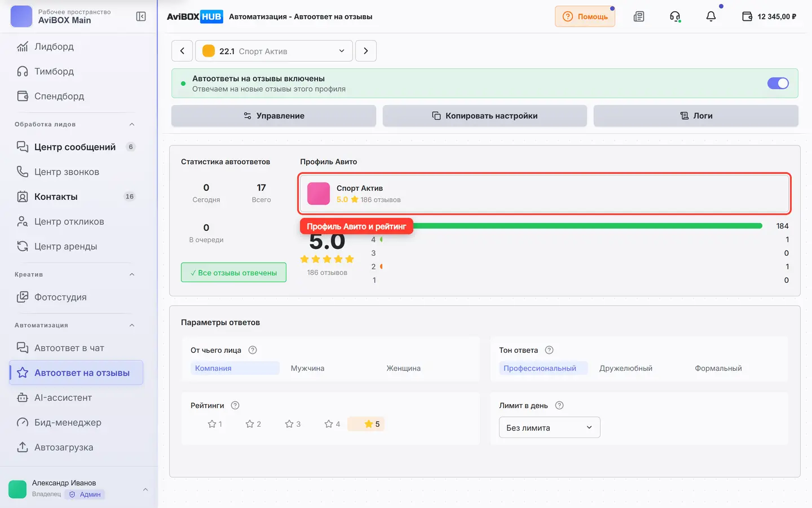Open Контакты section
This screenshot has height=508, width=812.
(x=76, y=196)
